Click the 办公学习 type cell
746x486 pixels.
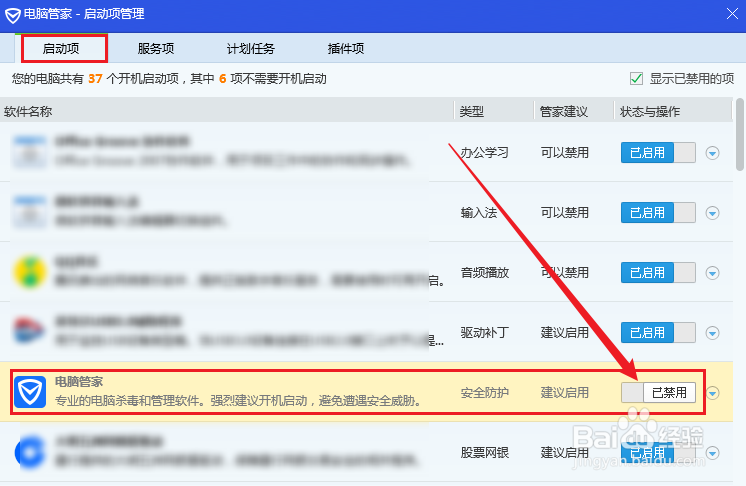[484, 153]
